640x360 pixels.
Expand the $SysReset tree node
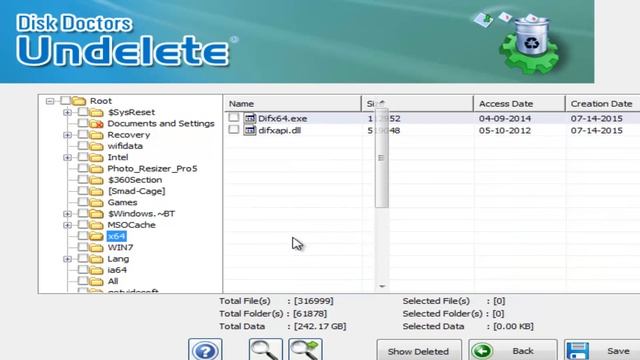(x=67, y=112)
